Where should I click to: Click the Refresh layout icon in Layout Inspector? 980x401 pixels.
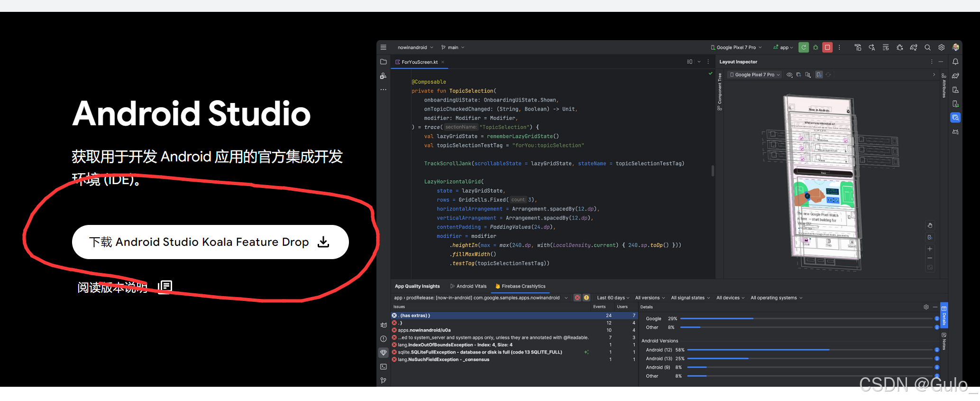tap(828, 75)
